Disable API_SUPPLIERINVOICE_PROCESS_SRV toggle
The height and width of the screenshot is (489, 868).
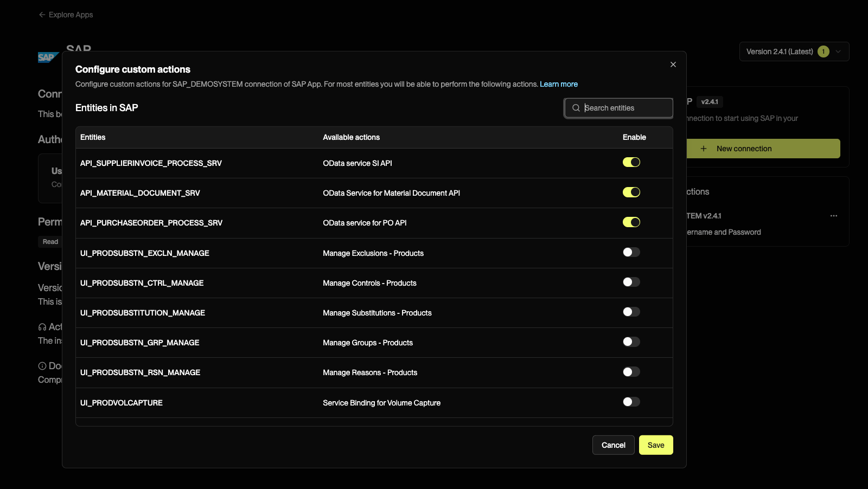tap(631, 163)
